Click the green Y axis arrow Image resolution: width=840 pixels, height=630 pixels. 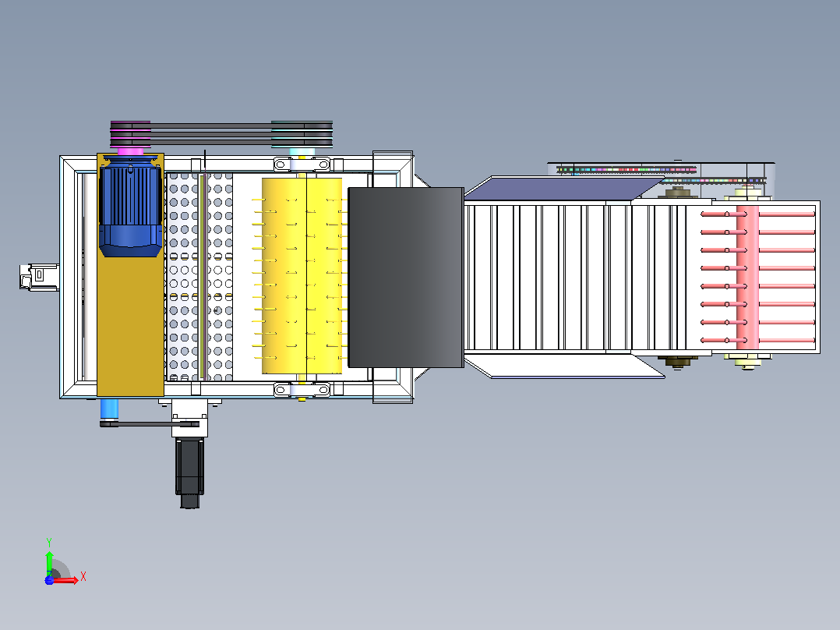(x=49, y=563)
